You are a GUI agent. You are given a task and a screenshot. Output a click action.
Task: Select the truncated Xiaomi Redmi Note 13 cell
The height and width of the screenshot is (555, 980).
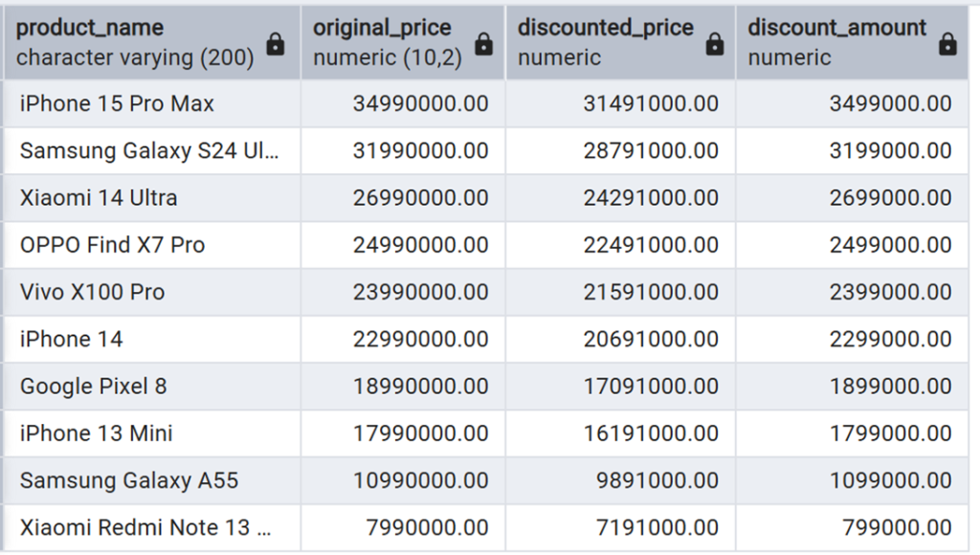coord(145,527)
